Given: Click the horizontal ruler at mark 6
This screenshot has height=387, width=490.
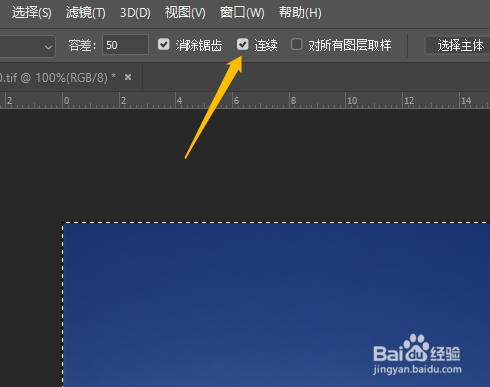Looking at the screenshot, I should 236,100.
